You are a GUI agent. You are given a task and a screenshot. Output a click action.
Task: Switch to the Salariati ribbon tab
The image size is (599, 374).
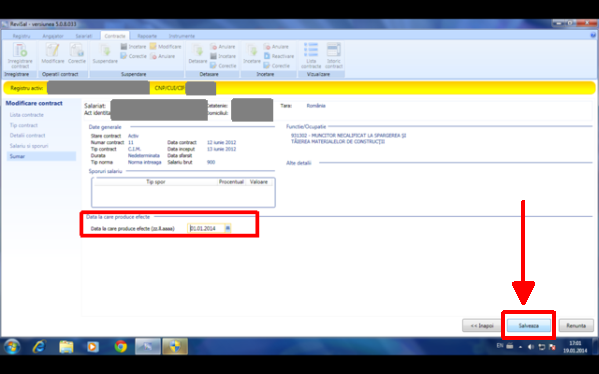tap(83, 36)
